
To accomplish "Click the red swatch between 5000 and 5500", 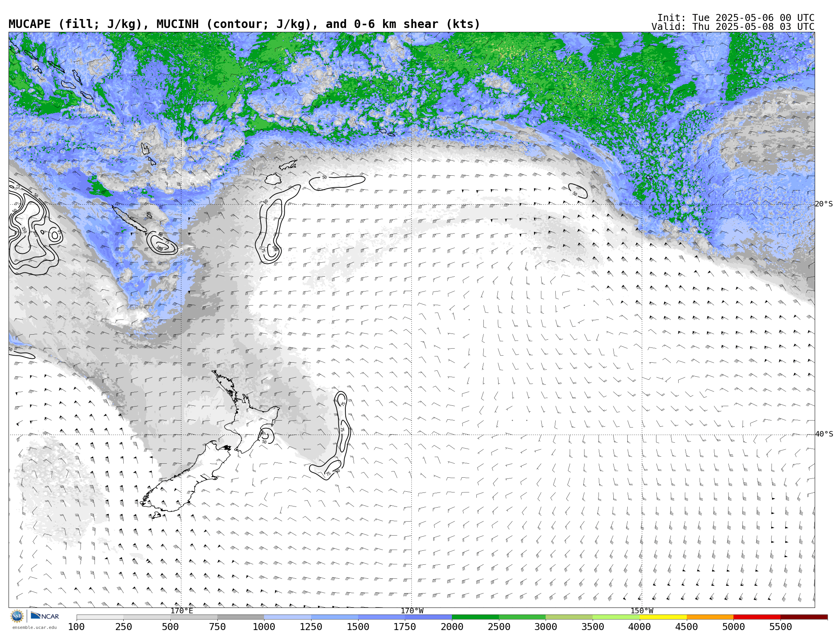I will [757, 617].
